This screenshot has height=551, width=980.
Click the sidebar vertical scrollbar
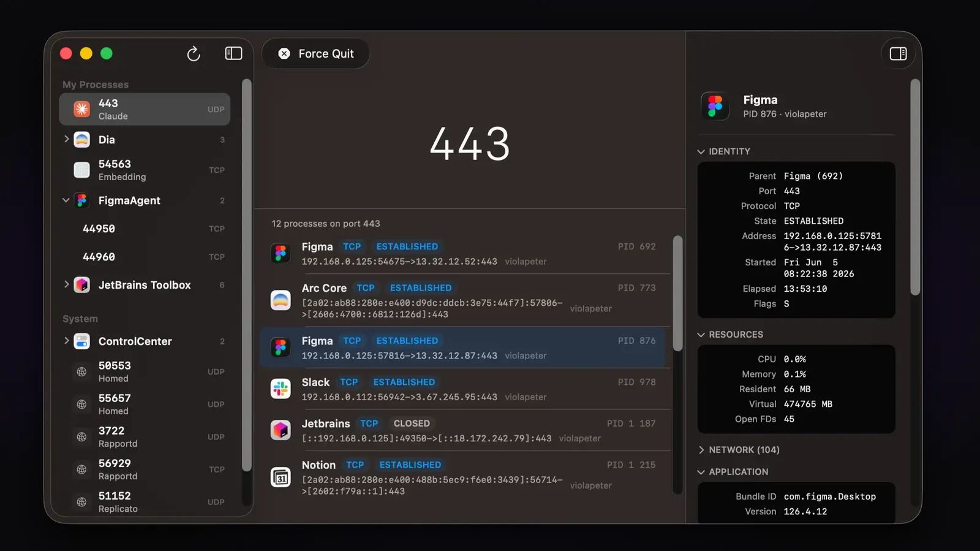click(246, 275)
